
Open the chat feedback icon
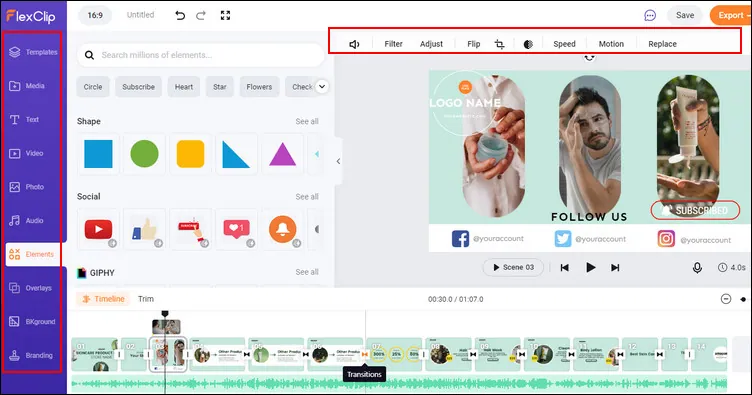click(650, 15)
